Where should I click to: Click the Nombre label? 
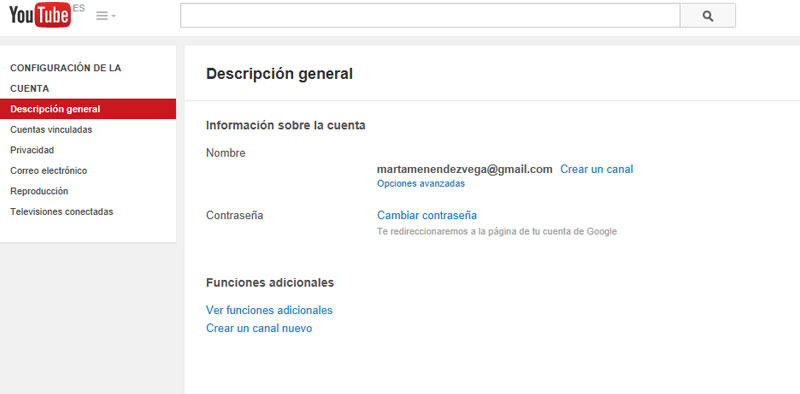tap(226, 153)
